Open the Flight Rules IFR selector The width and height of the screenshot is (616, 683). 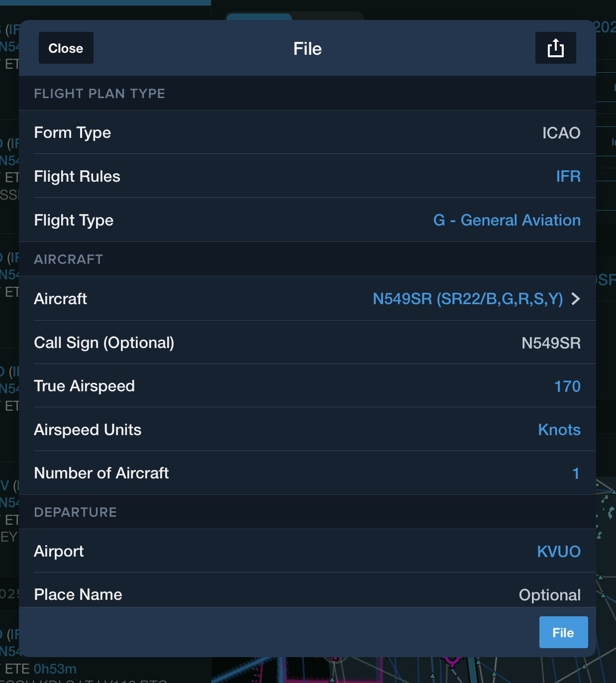point(567,176)
